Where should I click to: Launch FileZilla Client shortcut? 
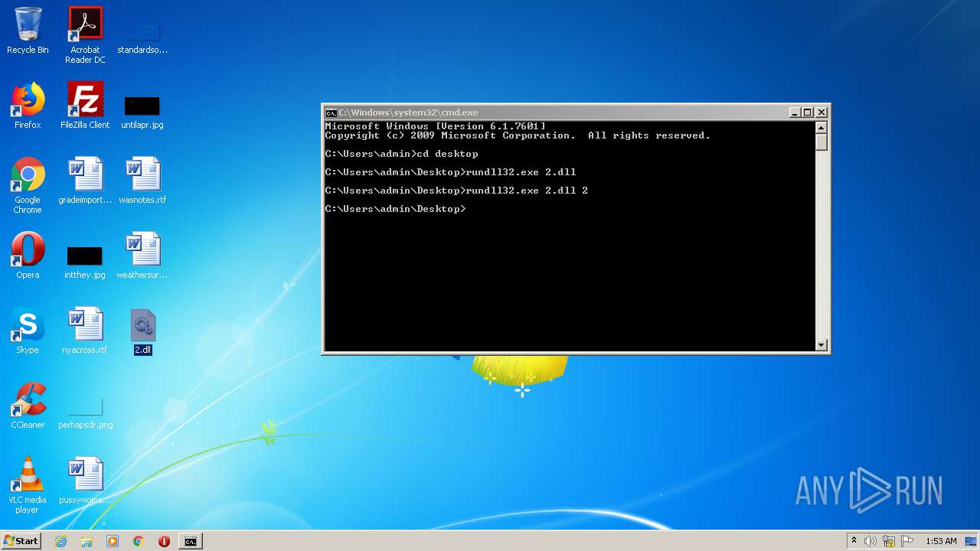85,106
